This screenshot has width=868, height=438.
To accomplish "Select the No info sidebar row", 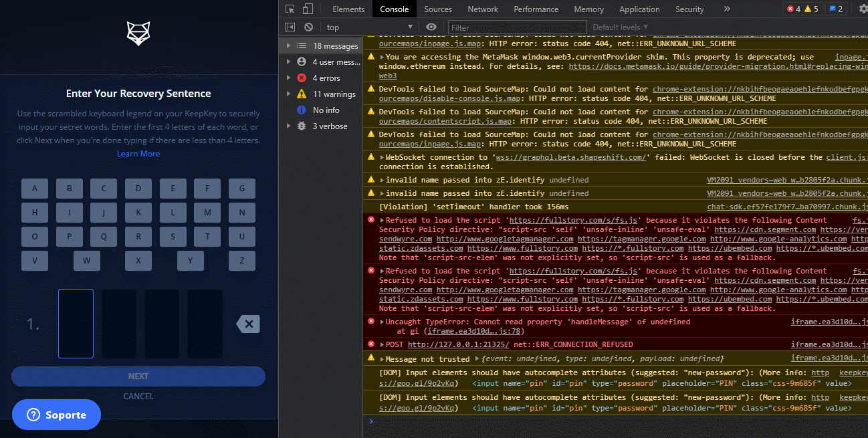I will coord(321,110).
